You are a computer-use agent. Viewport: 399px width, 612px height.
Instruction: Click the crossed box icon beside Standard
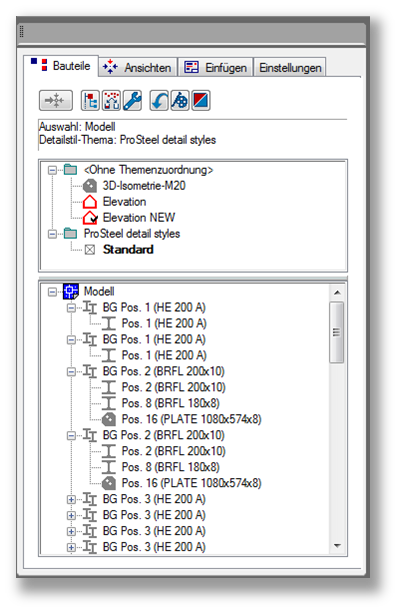pyautogui.click(x=90, y=250)
